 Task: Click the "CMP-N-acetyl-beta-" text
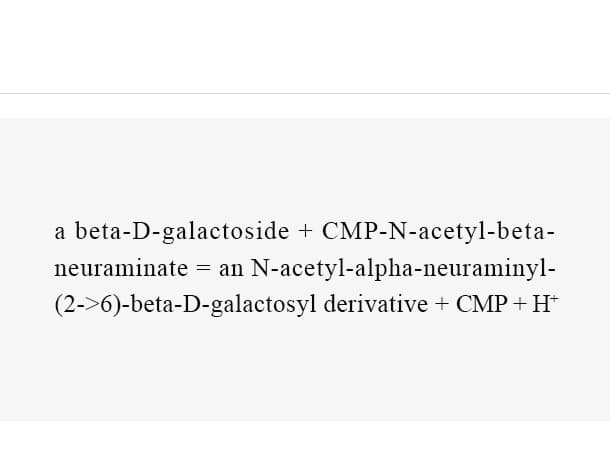point(438,232)
